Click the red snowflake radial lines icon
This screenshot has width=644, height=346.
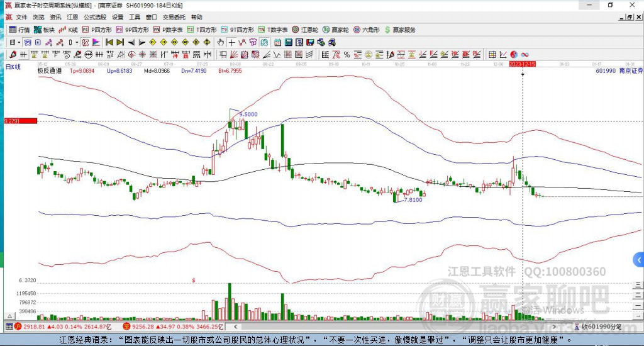click(142, 54)
